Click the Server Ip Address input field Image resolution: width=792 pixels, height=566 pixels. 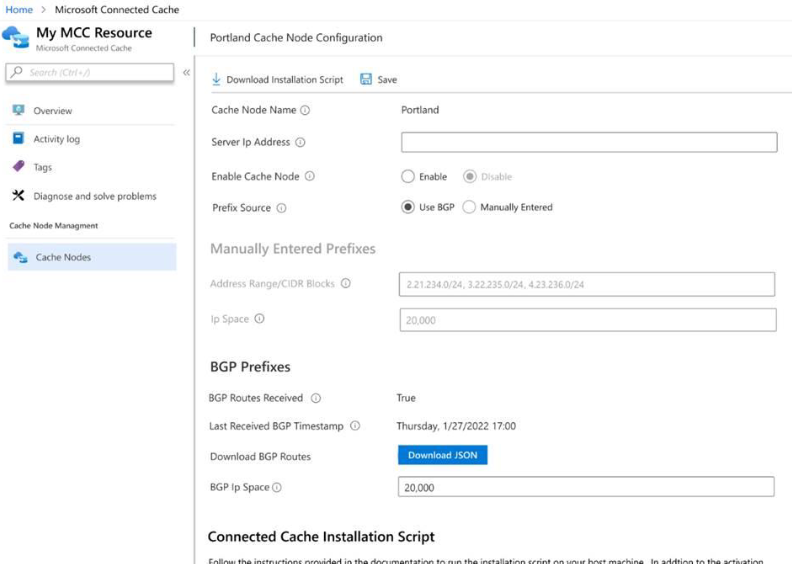(x=588, y=143)
